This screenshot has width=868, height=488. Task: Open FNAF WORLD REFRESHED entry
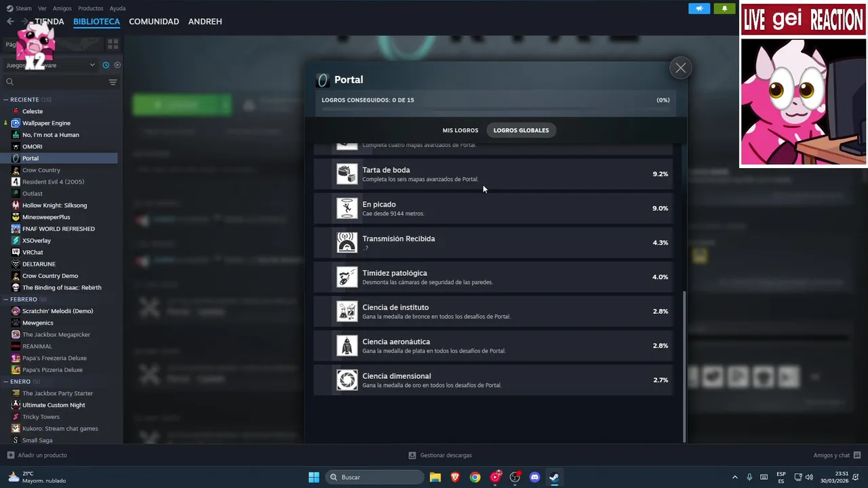pos(58,228)
